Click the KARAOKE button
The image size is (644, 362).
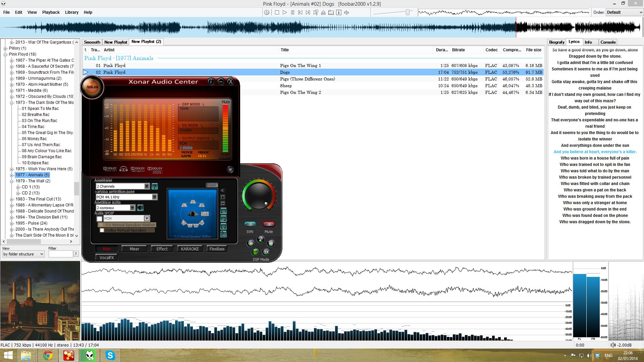pos(190,249)
